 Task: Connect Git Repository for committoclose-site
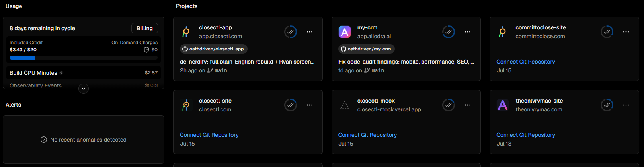(x=526, y=62)
